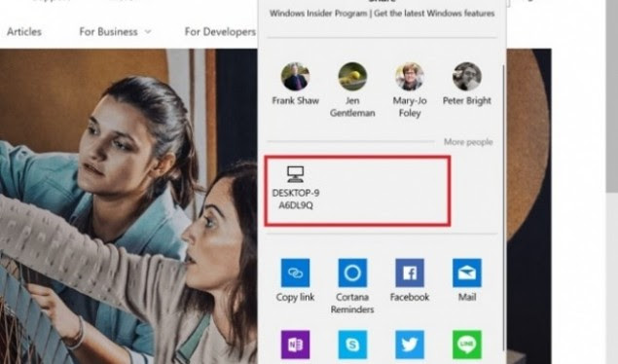Open the For Developers menu
This screenshot has width=618, height=364.
click(220, 32)
